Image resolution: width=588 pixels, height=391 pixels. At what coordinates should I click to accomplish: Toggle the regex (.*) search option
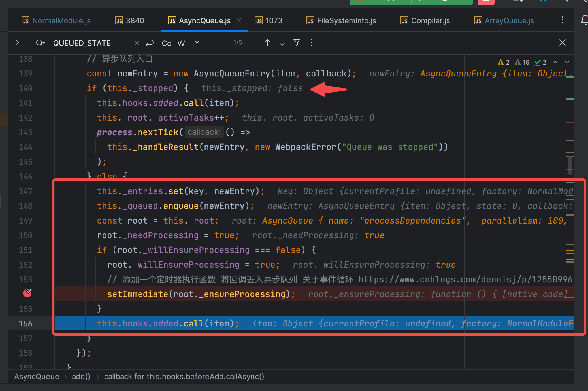tap(196, 43)
